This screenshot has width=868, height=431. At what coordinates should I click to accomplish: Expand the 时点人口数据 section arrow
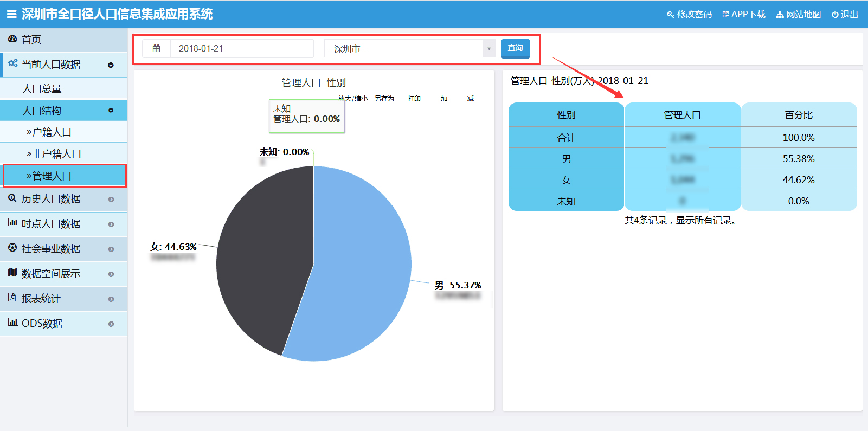click(x=111, y=224)
